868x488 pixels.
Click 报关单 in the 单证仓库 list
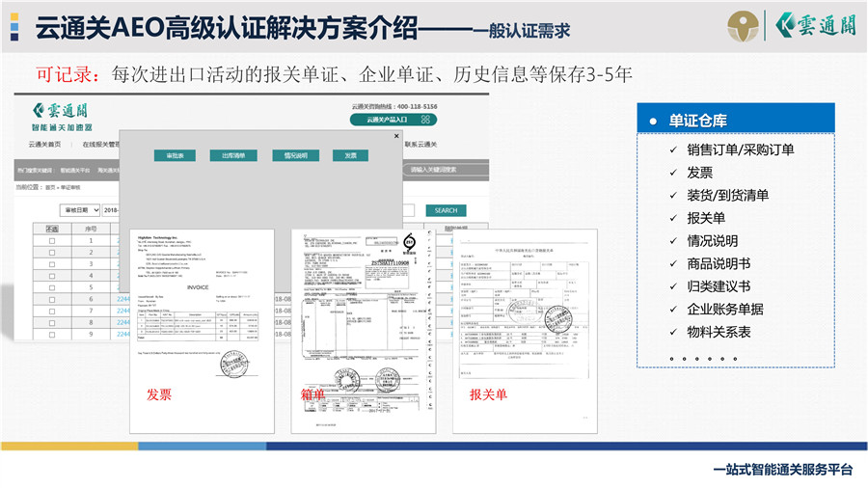(x=706, y=218)
